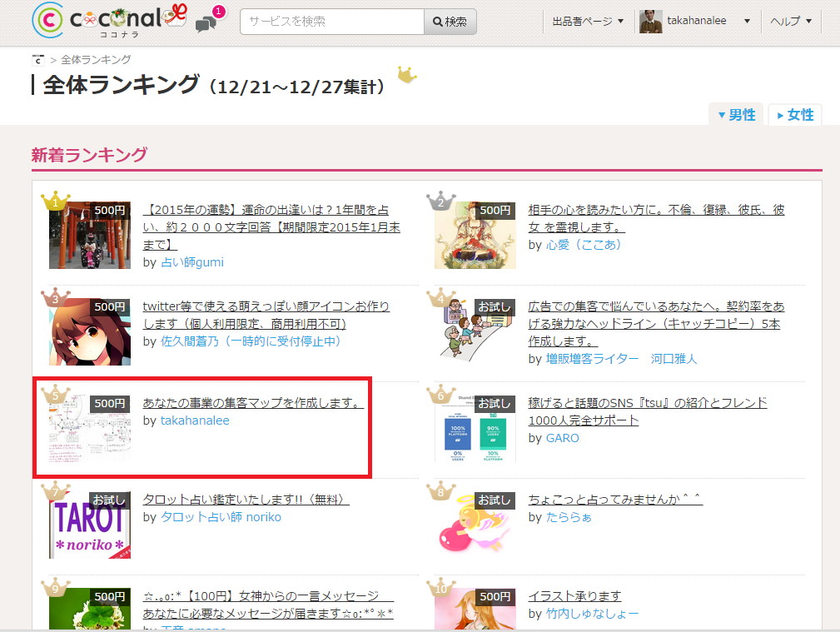840x632 pixels.
Task: Click the cartoon people thumbnail of rank 4
Action: pyautogui.click(x=475, y=331)
